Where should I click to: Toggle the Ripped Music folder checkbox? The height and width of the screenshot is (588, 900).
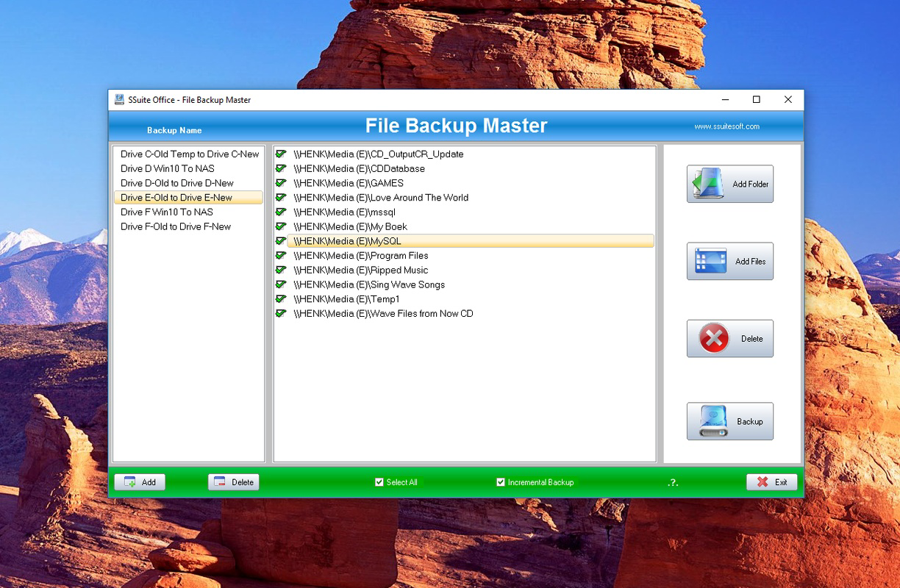[281, 270]
